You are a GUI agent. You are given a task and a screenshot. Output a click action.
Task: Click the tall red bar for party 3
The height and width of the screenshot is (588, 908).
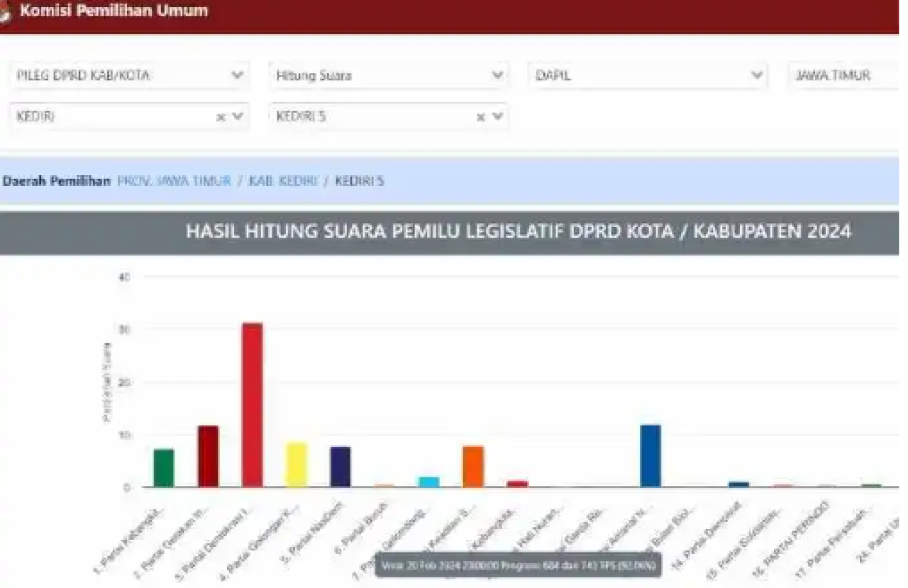pos(252,405)
